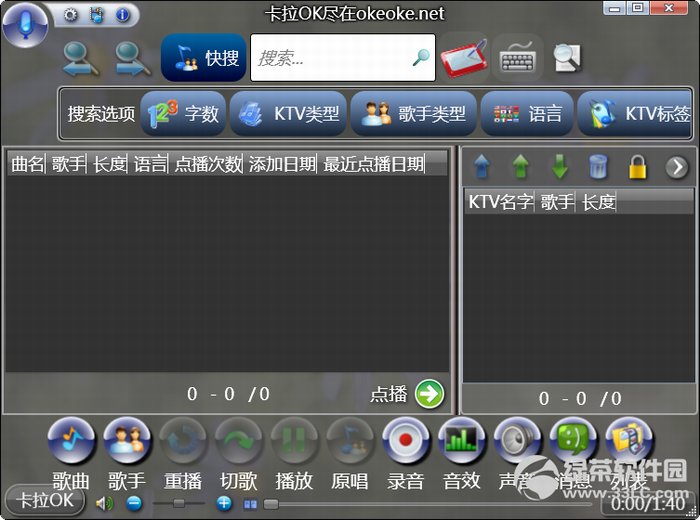This screenshot has height=520, width=700.
Task: Sort by 添加日期 column header
Action: click(x=282, y=164)
